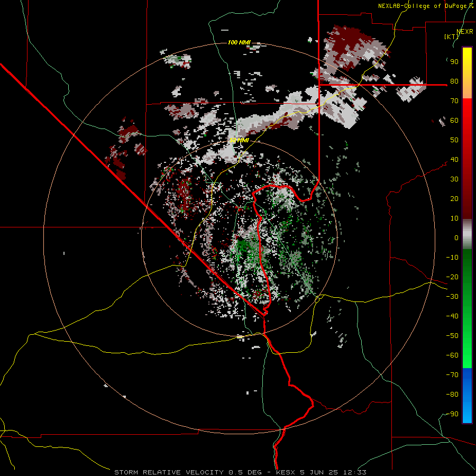Click the KESX radar site identifier
476x476 pixels.
point(286,472)
